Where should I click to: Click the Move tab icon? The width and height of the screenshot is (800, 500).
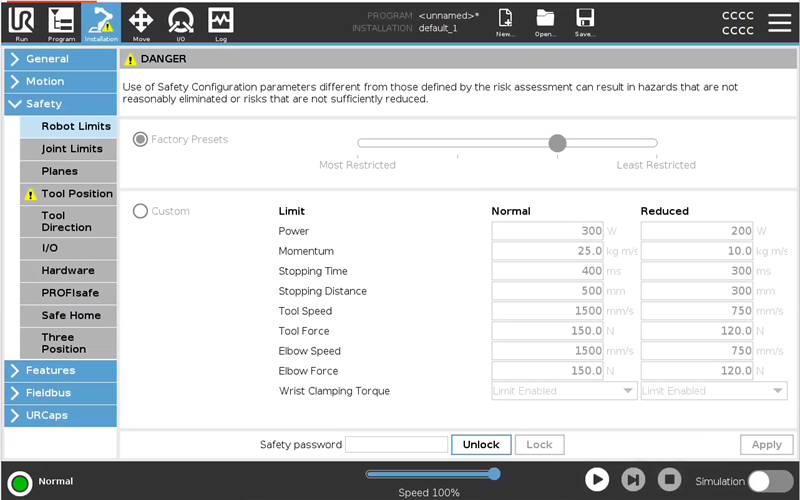click(x=141, y=21)
